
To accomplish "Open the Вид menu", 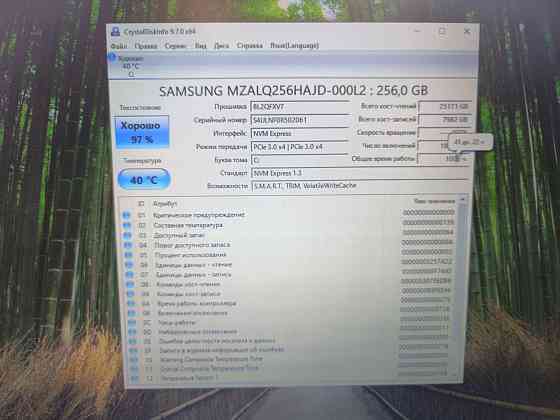I will pyautogui.click(x=200, y=46).
